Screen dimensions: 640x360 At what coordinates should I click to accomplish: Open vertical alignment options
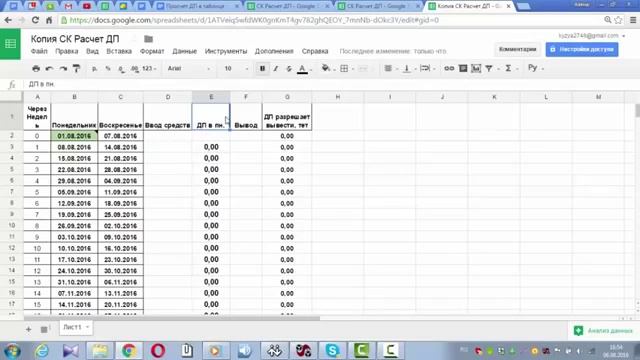[x=406, y=69]
